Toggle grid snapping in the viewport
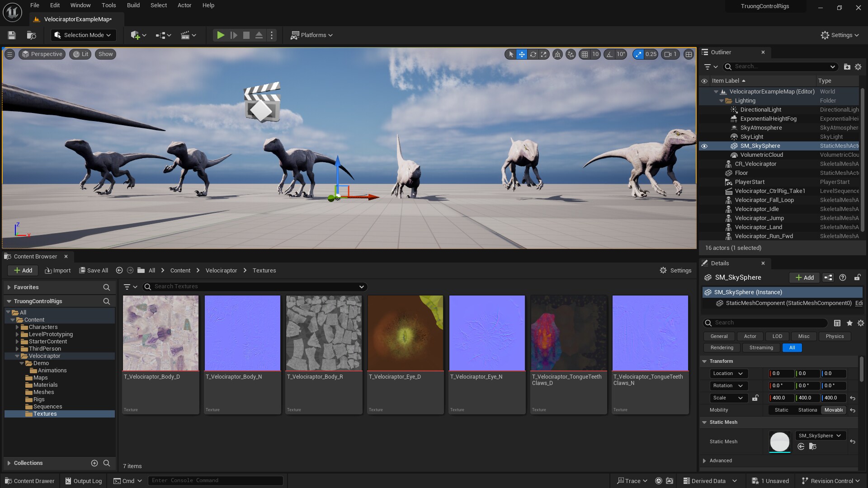The height and width of the screenshot is (488, 868). (585, 54)
